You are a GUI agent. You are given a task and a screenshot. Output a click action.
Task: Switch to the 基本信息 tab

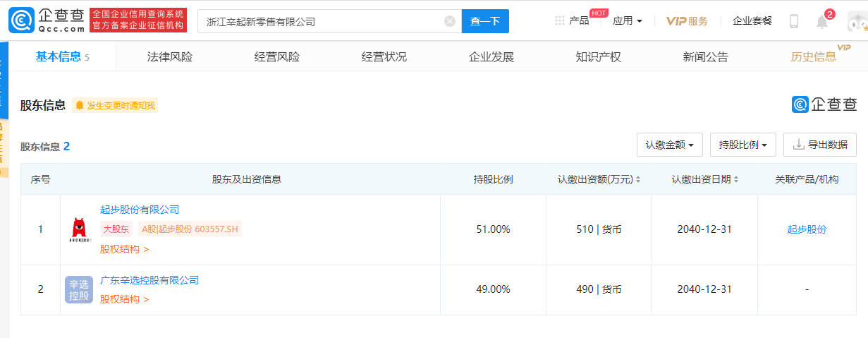(62, 57)
